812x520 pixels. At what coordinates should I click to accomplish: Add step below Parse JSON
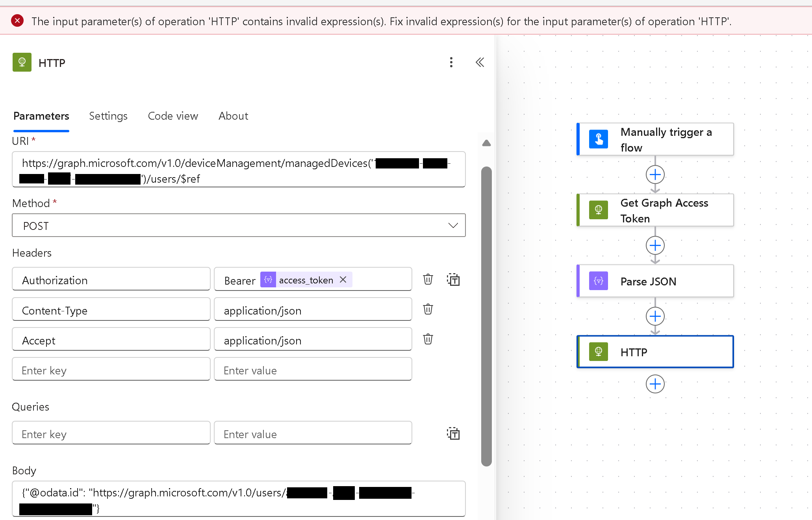[x=655, y=316]
